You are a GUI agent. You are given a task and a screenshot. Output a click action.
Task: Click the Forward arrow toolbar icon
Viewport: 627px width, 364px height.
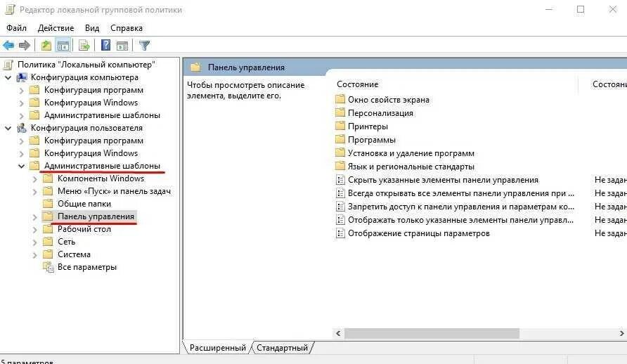[x=25, y=46]
